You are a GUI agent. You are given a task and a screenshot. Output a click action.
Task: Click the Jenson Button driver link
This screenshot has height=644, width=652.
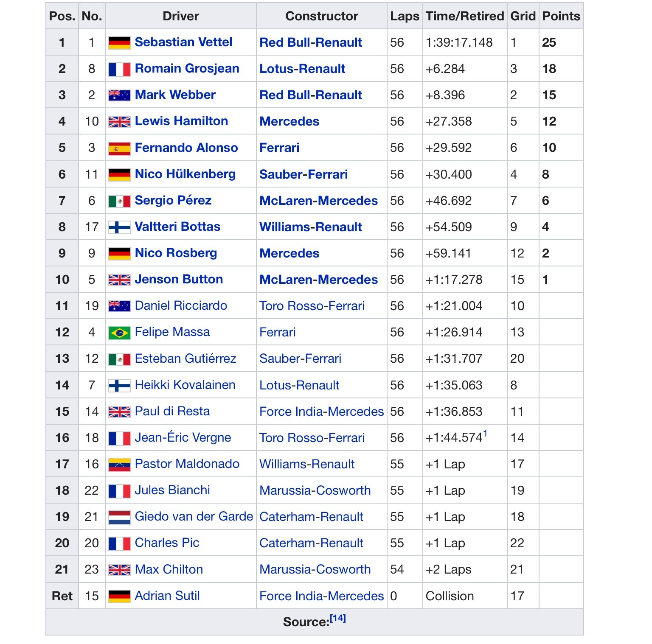179,279
